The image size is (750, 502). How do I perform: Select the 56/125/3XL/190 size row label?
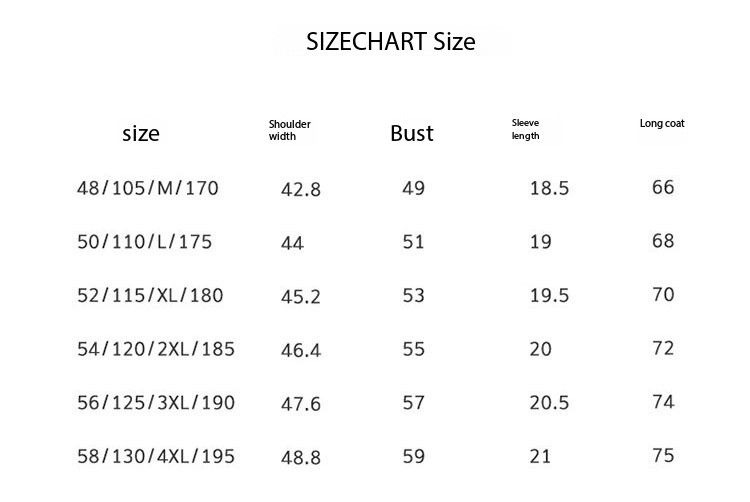pyautogui.click(x=156, y=403)
